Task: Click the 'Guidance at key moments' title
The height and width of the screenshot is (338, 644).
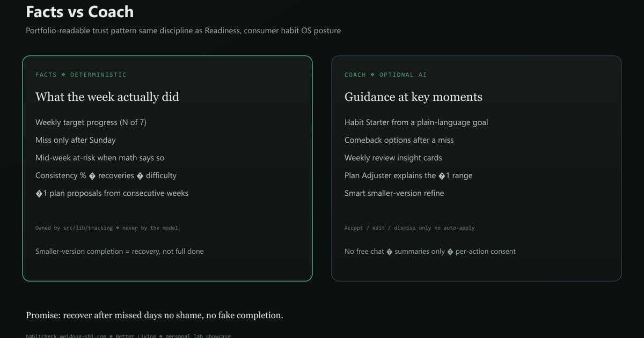Action: click(413, 97)
